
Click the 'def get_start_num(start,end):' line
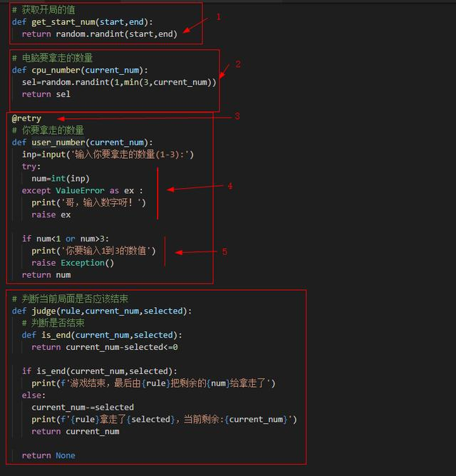coord(82,22)
